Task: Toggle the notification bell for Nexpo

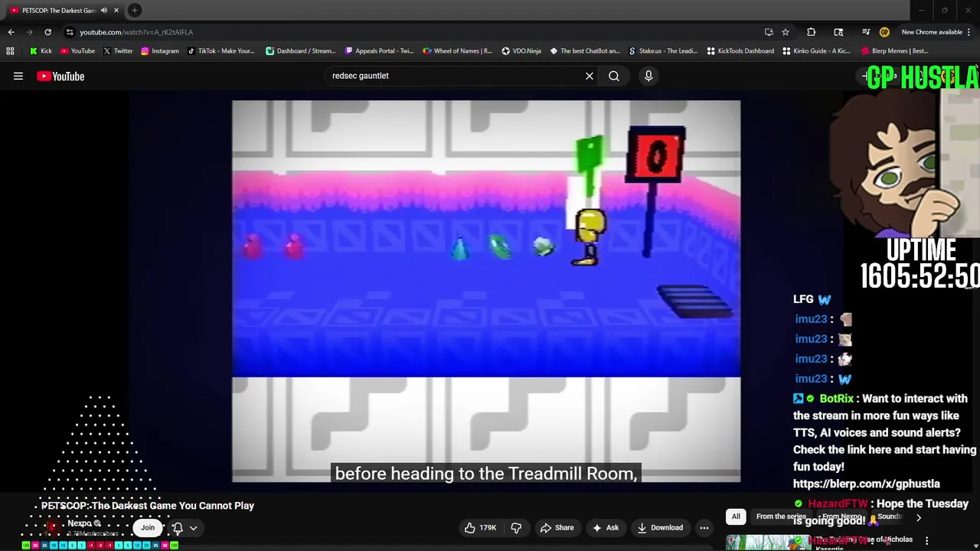Action: [178, 528]
